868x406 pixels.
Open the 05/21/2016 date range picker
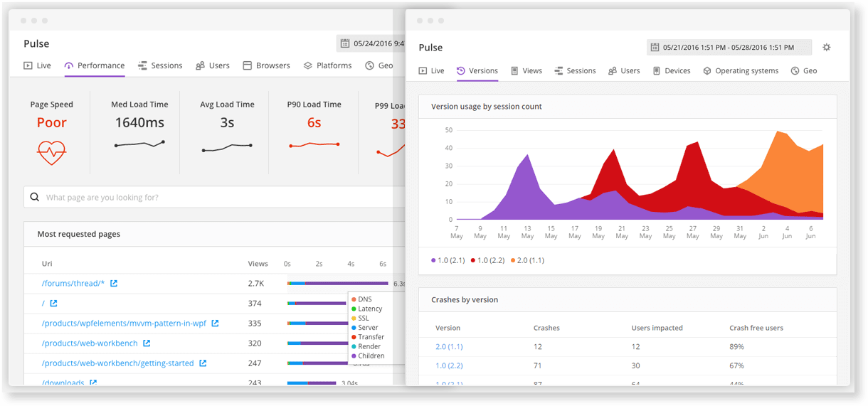click(729, 48)
